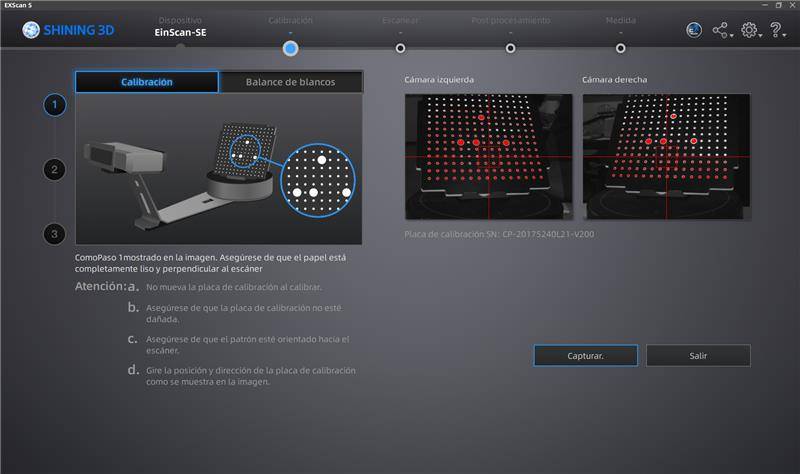800x474 pixels.
Task: Click the settings dropdown arrow
Action: pos(760,36)
